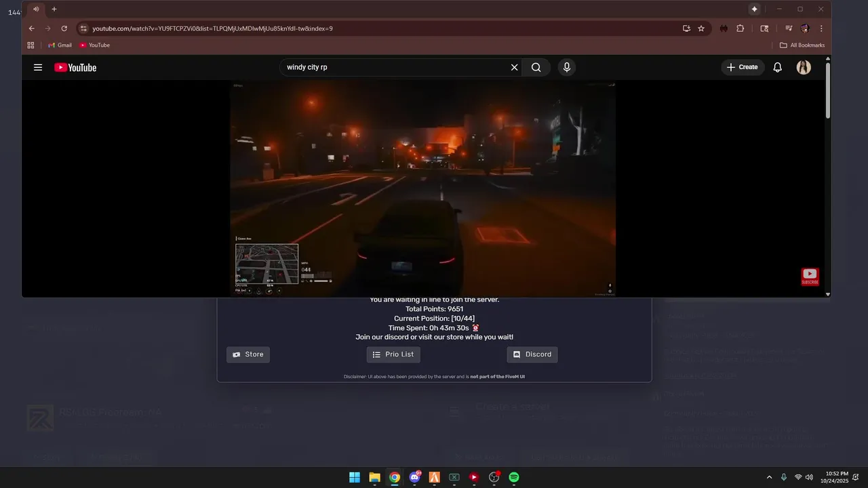Image resolution: width=868 pixels, height=488 pixels.
Task: Open File Explorer from the taskbar
Action: click(x=374, y=477)
